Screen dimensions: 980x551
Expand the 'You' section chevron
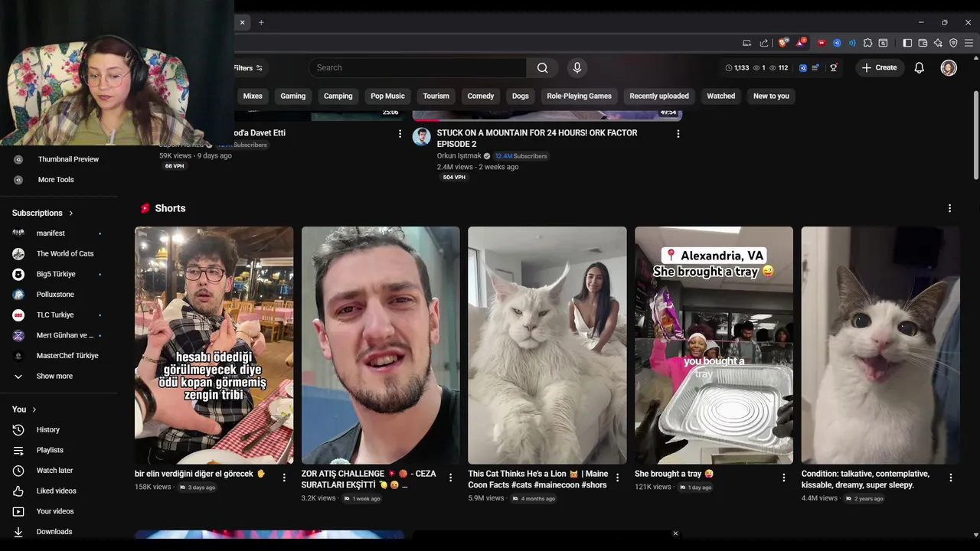pos(34,409)
